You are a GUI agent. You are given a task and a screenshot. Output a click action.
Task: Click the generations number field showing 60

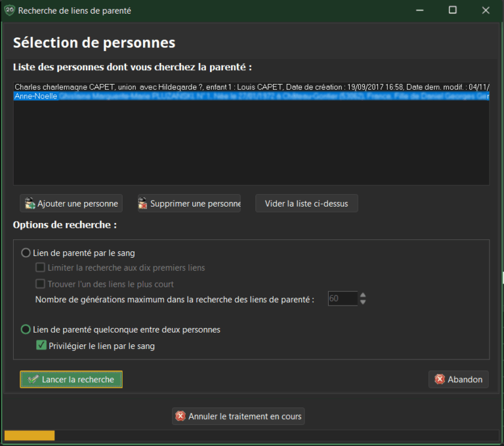(341, 298)
